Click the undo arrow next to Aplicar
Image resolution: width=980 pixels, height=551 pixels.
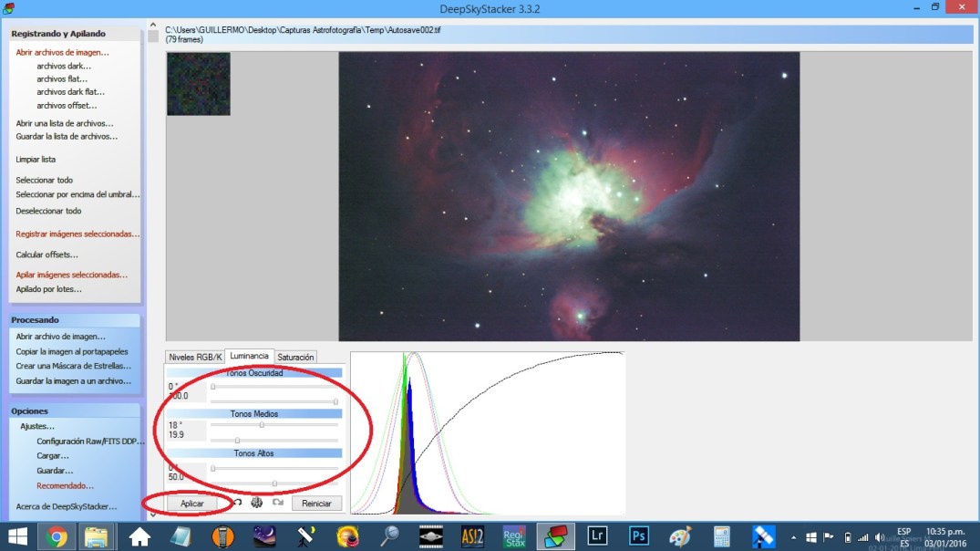pyautogui.click(x=237, y=503)
